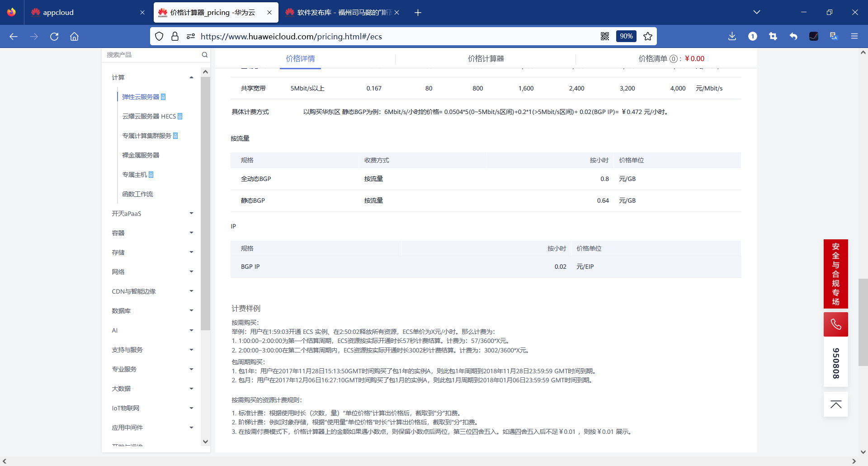Expand the 专业服务 category
Screen dimensions: 868x466
[x=191, y=369]
